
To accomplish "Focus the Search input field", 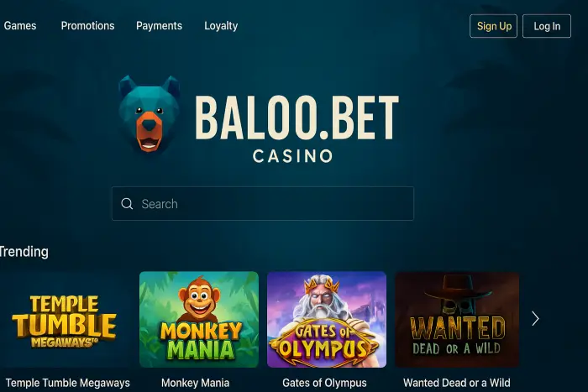I will 263,203.
